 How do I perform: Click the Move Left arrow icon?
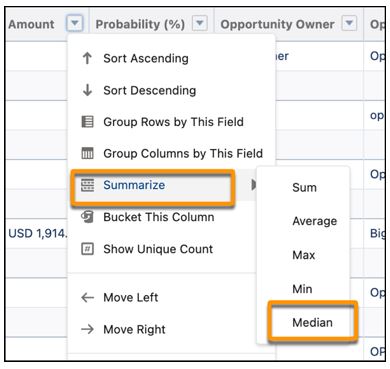click(88, 297)
